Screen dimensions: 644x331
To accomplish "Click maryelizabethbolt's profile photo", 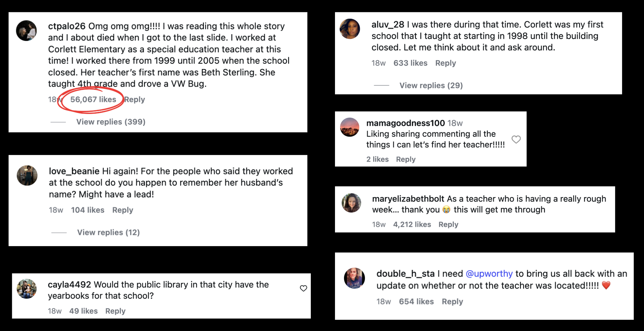I will 352,203.
